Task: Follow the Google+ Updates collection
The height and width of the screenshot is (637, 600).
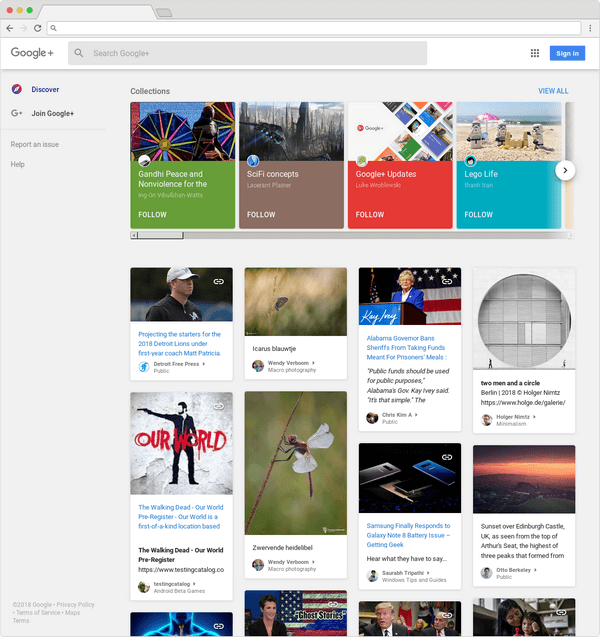Action: tap(370, 214)
